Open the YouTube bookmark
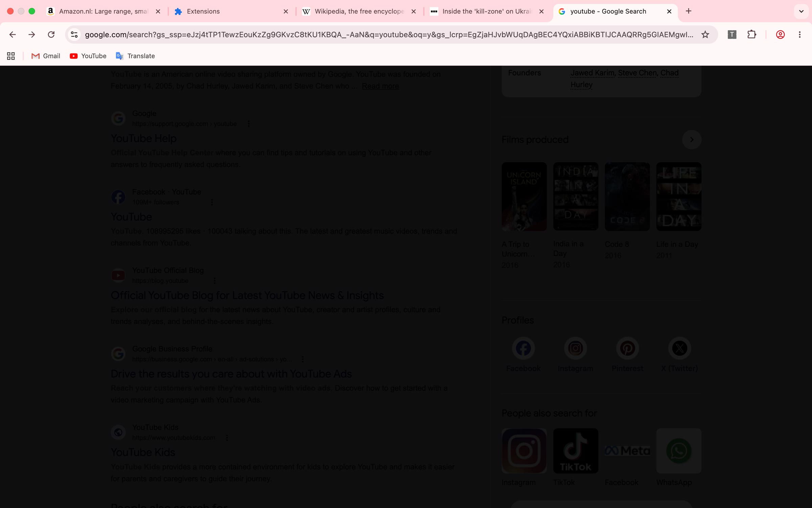The width and height of the screenshot is (812, 508). click(x=88, y=56)
